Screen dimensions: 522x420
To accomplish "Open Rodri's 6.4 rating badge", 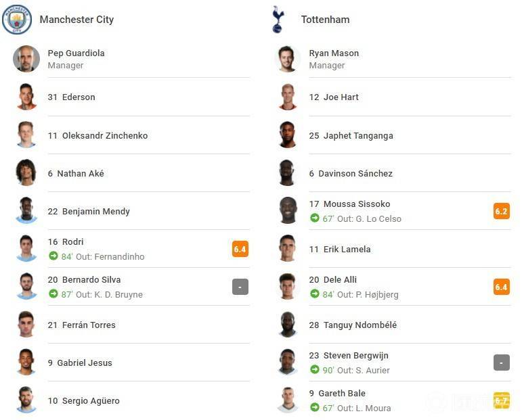I will coord(240,249).
